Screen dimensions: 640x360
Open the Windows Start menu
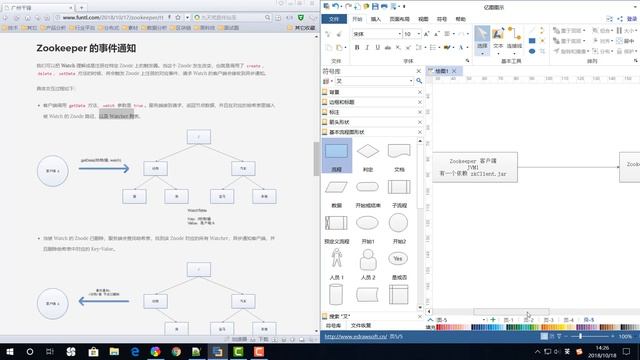pos(10,351)
